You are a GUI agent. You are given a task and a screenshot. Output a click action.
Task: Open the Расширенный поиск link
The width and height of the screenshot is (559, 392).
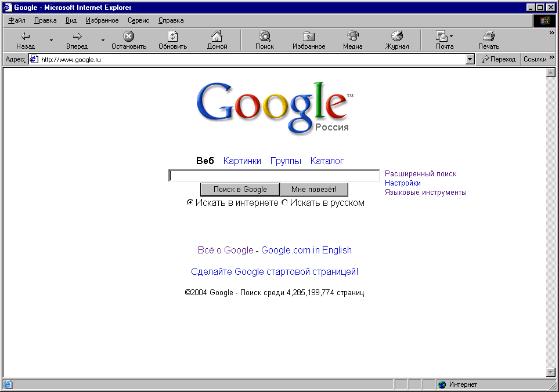click(x=420, y=174)
